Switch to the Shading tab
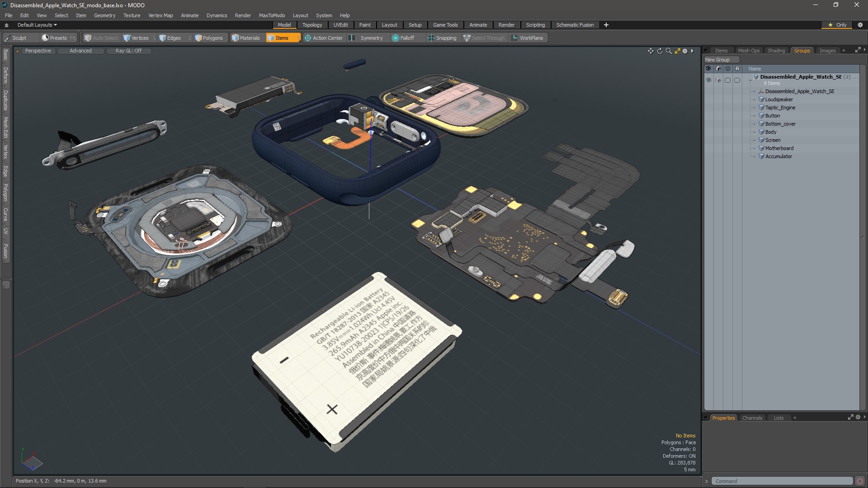This screenshot has width=868, height=488. coord(776,51)
